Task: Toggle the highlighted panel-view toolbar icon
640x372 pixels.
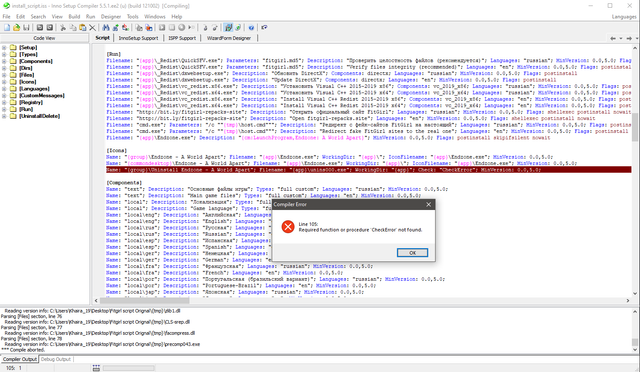Action: [228, 27]
